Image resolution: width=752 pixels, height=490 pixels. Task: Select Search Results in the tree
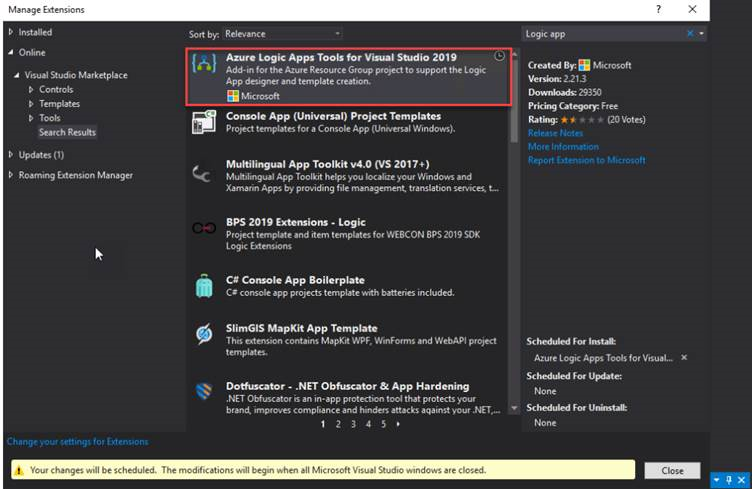click(x=67, y=132)
